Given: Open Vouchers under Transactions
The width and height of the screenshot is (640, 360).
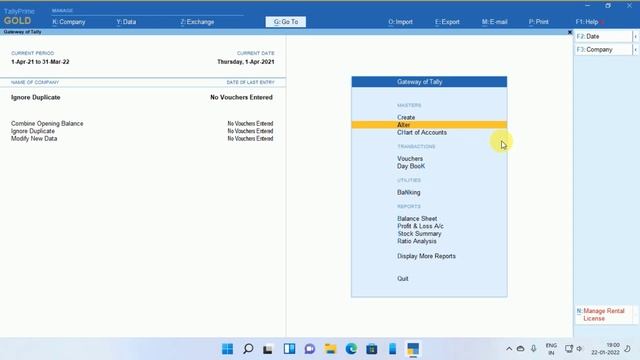Looking at the screenshot, I should [x=410, y=158].
